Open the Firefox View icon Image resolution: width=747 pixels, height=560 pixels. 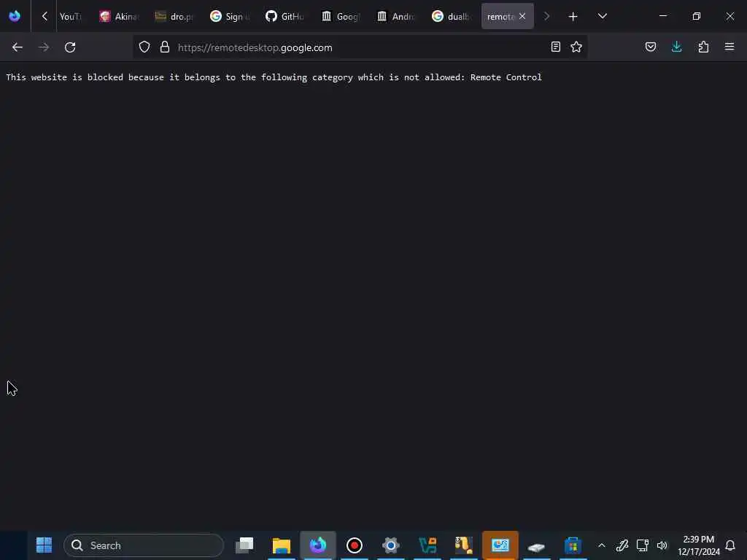tap(15, 16)
